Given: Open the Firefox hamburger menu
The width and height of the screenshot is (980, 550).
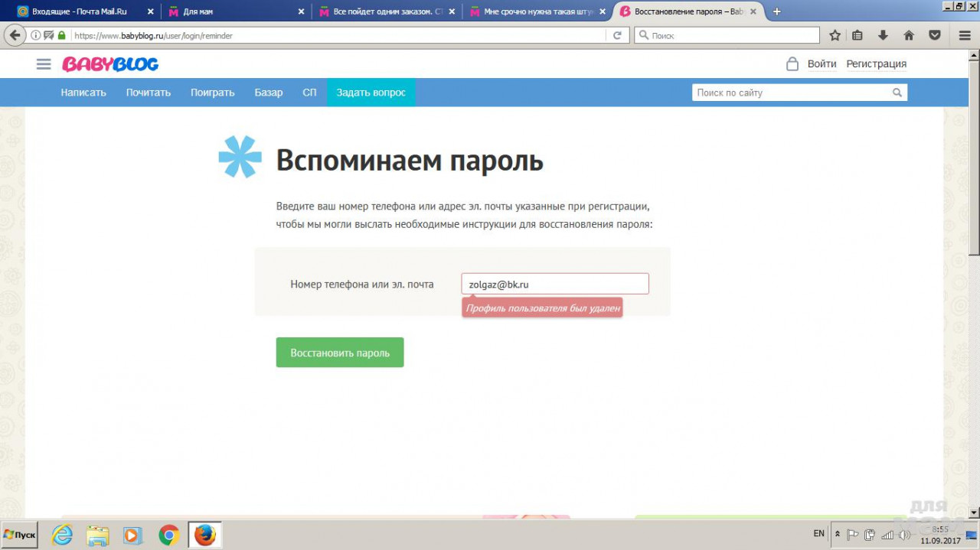Looking at the screenshot, I should 965,35.
